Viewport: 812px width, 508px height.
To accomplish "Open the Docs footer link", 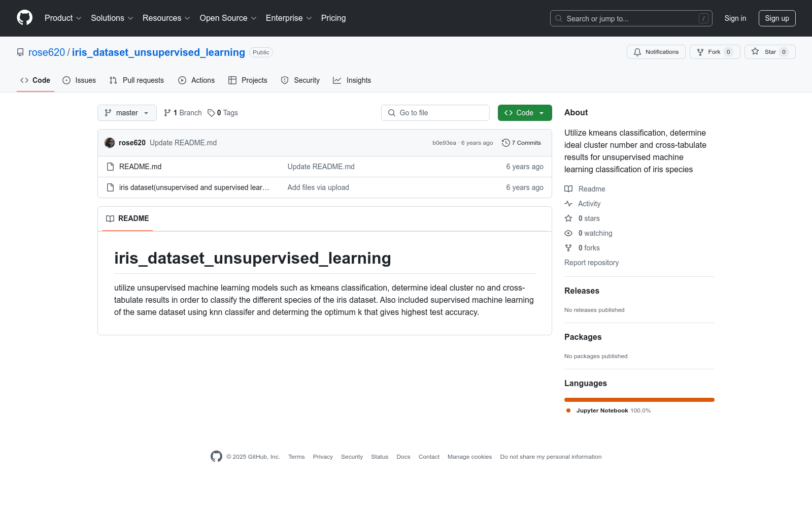I will pyautogui.click(x=403, y=457).
